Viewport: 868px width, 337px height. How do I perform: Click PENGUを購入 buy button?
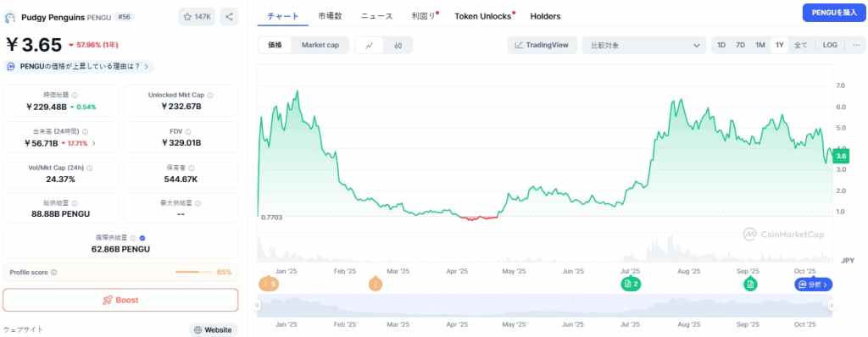tap(834, 12)
